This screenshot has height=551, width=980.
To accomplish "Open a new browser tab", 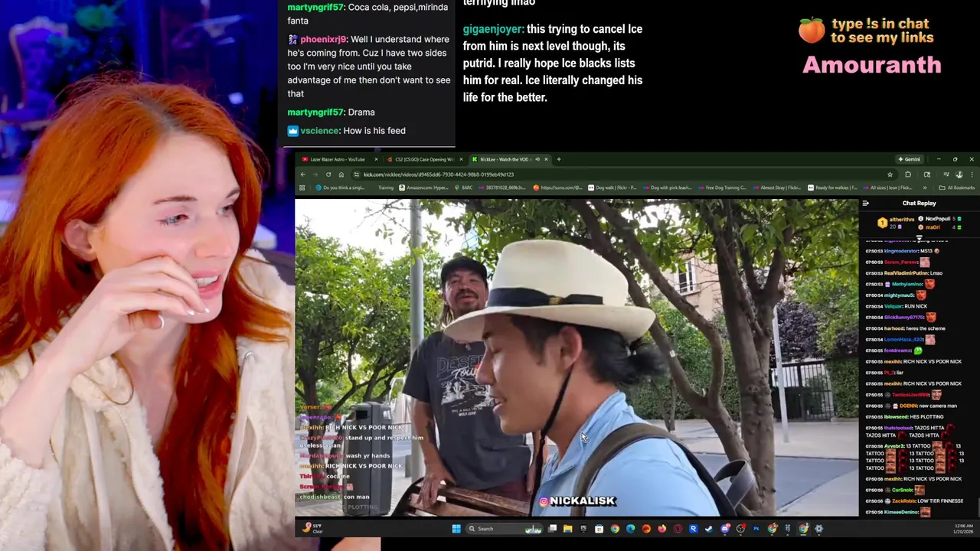I will coord(559,159).
